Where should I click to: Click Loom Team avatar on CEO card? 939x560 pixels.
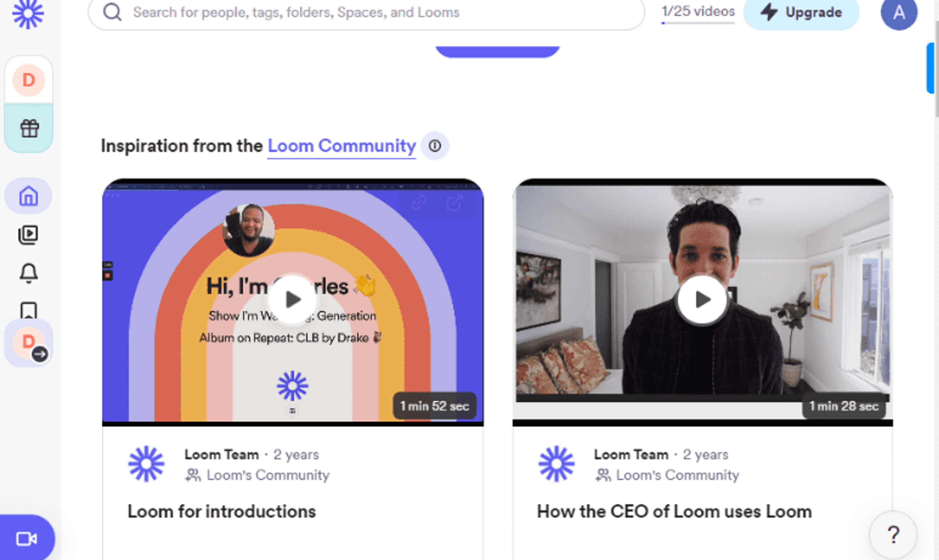(557, 464)
